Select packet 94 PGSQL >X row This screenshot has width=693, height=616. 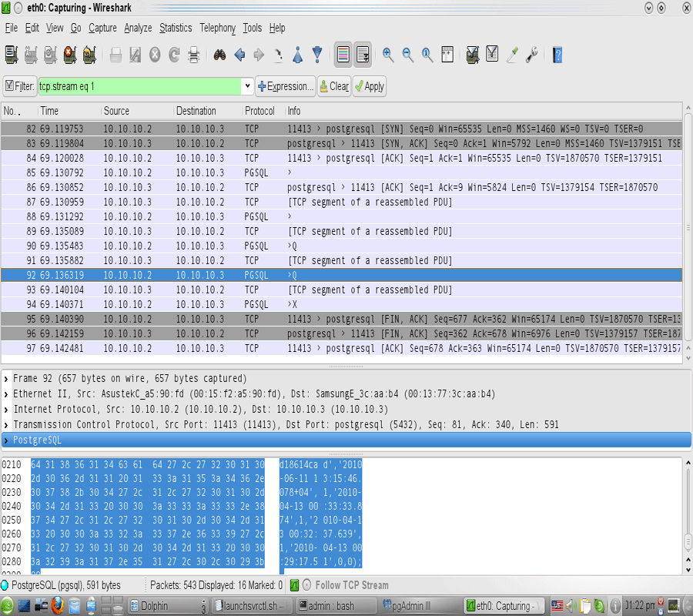(x=341, y=304)
